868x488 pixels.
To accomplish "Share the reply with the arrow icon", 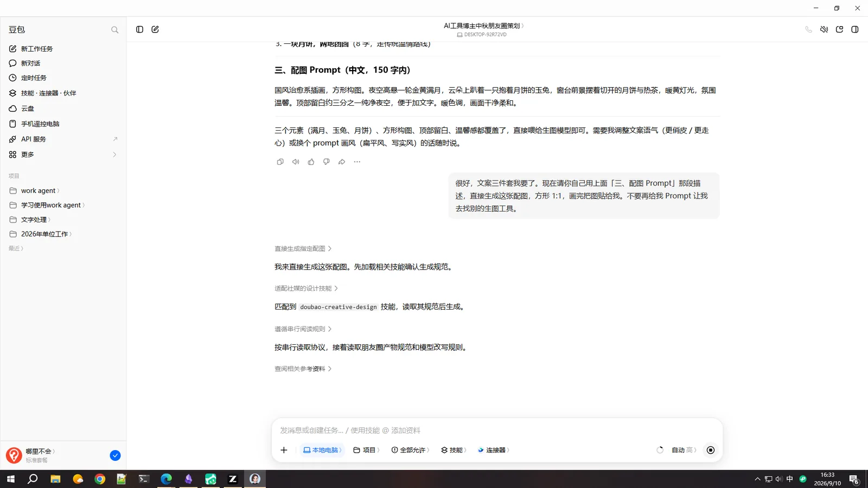I will [x=342, y=162].
